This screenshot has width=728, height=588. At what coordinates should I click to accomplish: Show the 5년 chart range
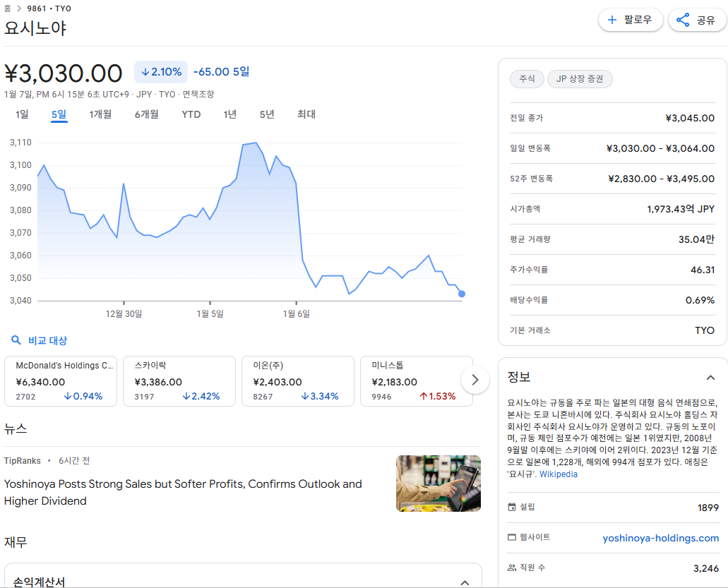[267, 114]
